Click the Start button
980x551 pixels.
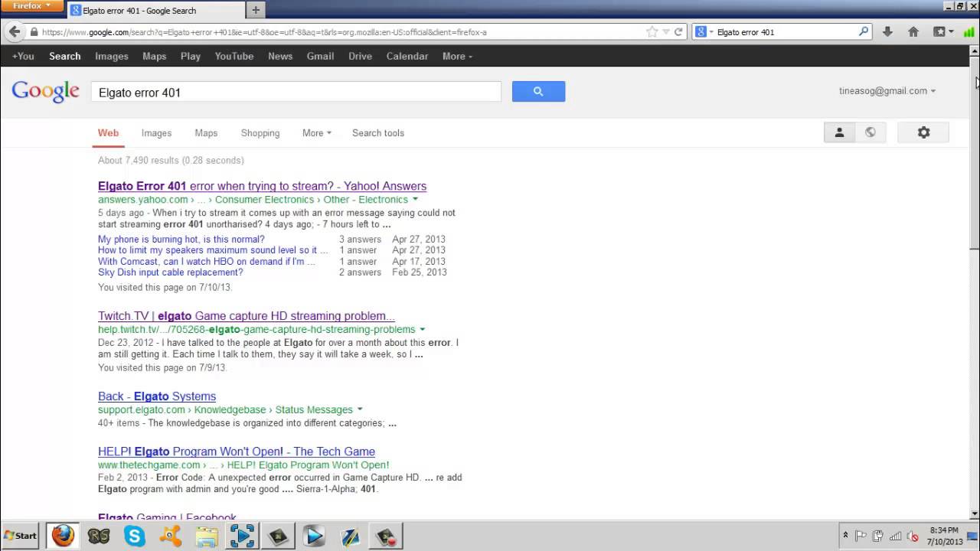point(21,536)
